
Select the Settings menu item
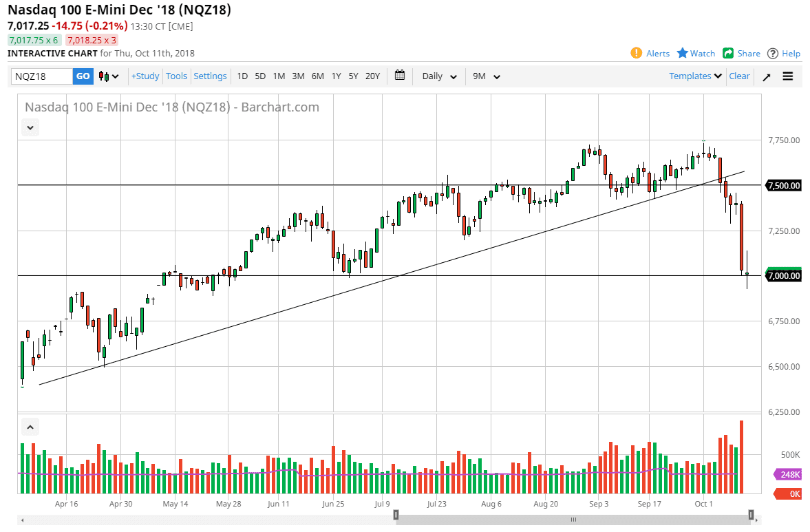[x=210, y=76]
